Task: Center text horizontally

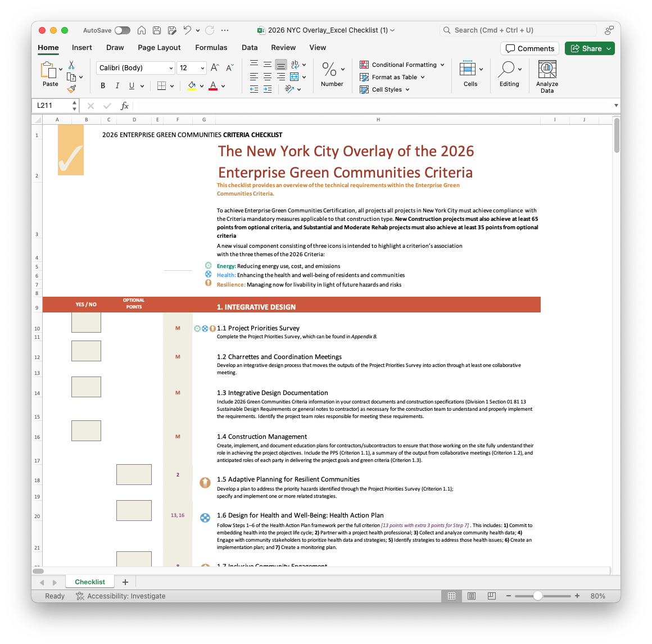Action: pos(268,77)
